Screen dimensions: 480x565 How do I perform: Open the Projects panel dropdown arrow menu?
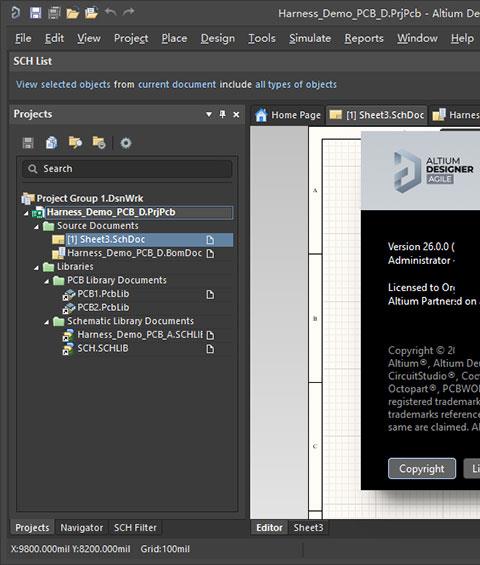click(209, 115)
